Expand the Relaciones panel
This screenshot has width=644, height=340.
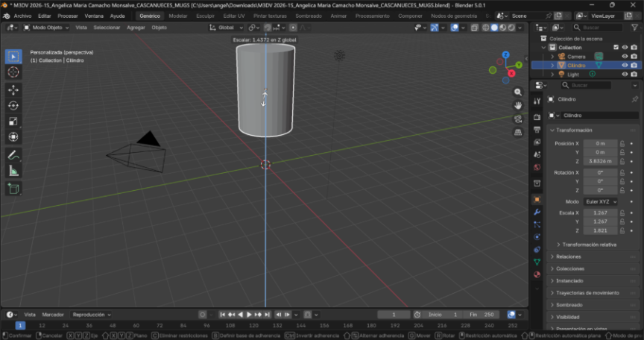click(x=569, y=256)
